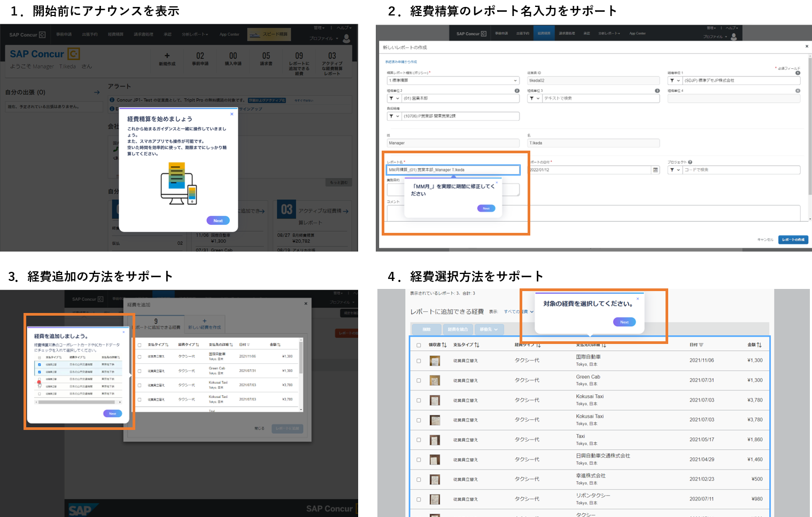The width and height of the screenshot is (812, 517).
Task: Open the filter dropdown for 組織単位 1
Action: (675, 81)
